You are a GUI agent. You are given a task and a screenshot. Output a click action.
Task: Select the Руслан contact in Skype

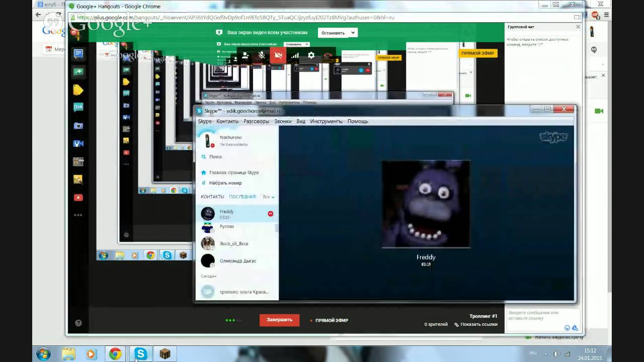236,227
